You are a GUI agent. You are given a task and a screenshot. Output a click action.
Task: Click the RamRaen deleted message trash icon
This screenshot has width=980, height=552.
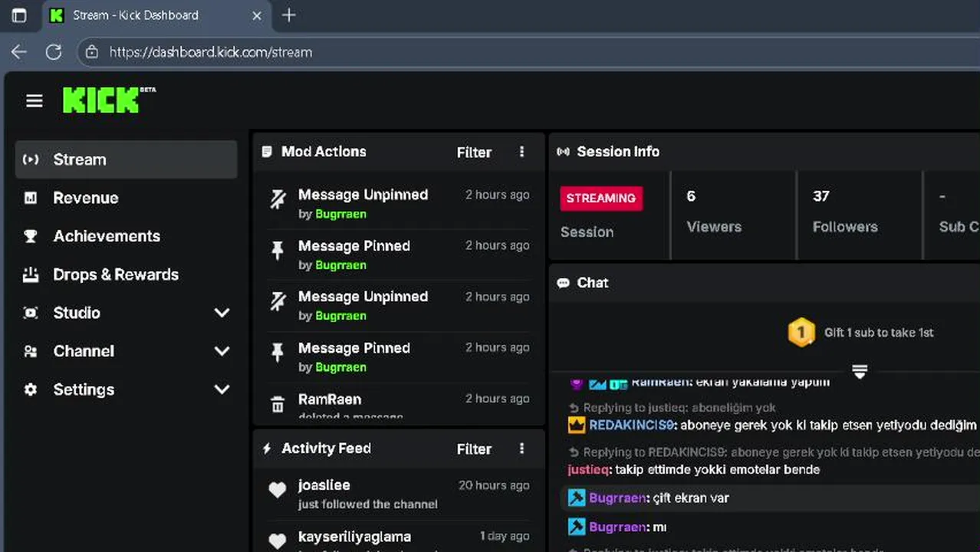click(278, 405)
